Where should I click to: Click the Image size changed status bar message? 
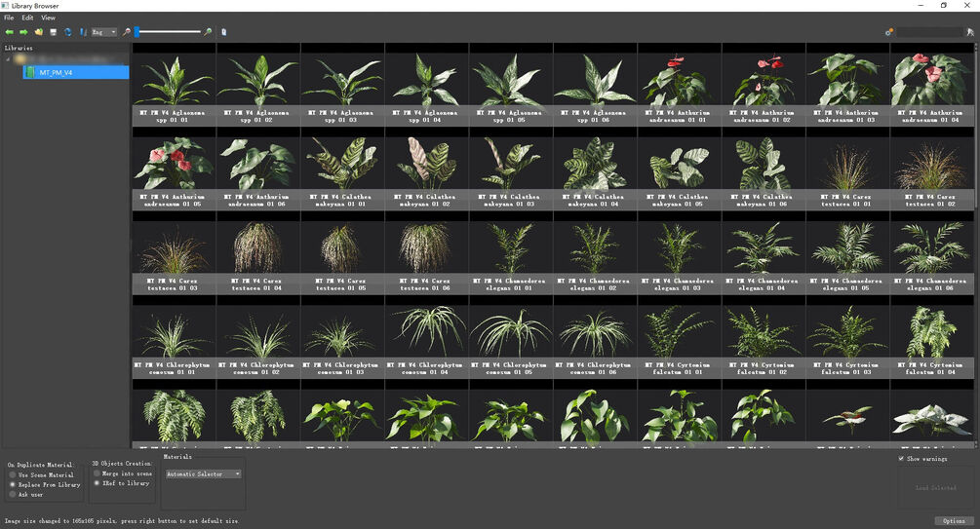click(122, 521)
